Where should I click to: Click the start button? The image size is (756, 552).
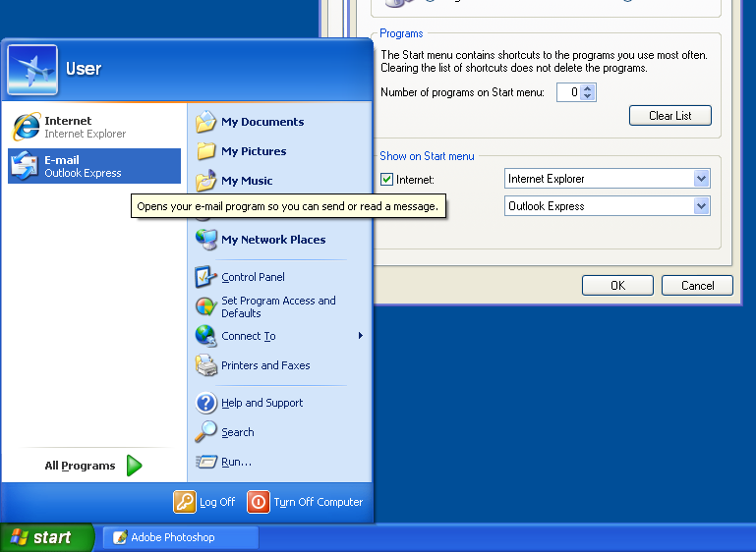(x=47, y=537)
